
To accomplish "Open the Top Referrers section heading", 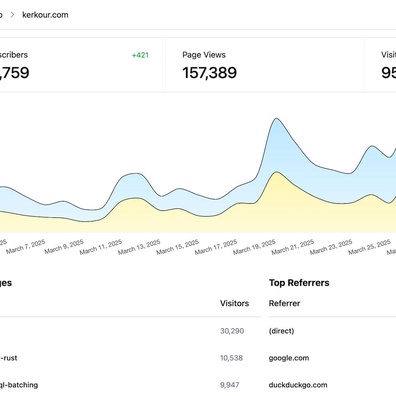I will point(299,283).
